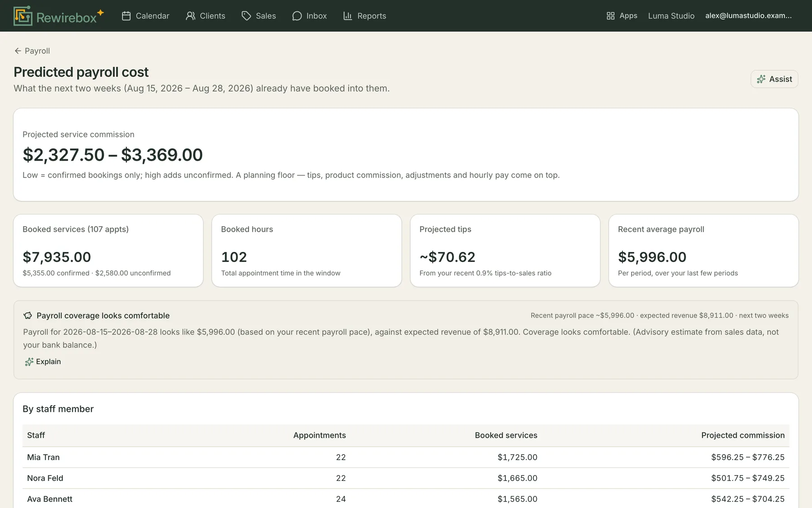Viewport: 812px width, 508px height.
Task: Open the Calendar menu item
Action: point(146,16)
